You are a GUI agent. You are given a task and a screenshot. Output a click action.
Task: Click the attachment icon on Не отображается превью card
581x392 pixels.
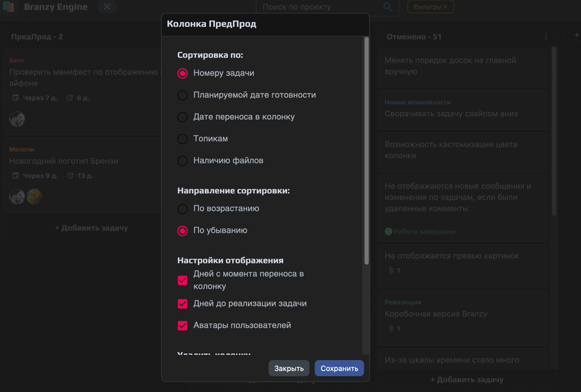point(391,270)
